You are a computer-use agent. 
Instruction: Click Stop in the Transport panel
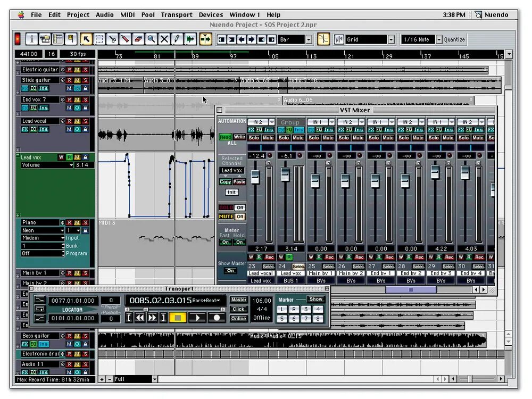tap(178, 318)
